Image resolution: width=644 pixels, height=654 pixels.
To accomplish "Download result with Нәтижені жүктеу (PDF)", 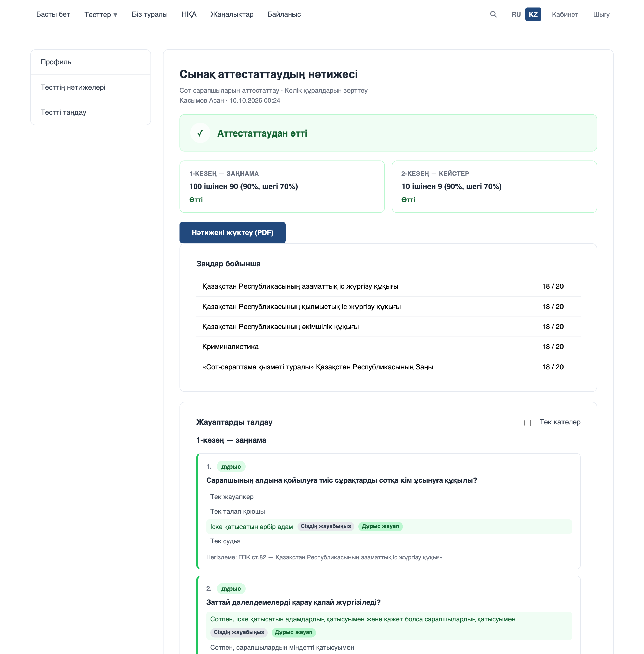I will coord(232,232).
